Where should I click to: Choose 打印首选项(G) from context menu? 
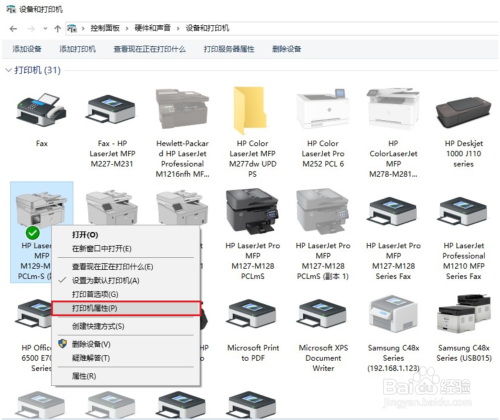click(x=126, y=294)
